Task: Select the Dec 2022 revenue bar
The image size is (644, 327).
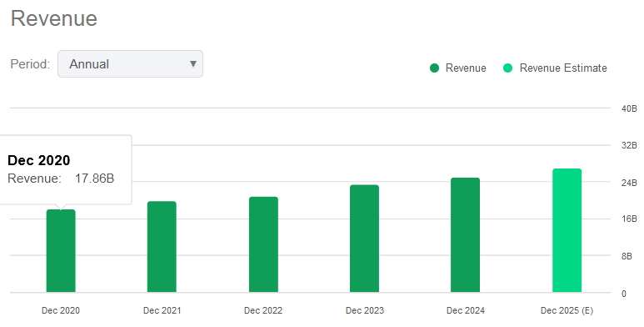Action: (263, 244)
